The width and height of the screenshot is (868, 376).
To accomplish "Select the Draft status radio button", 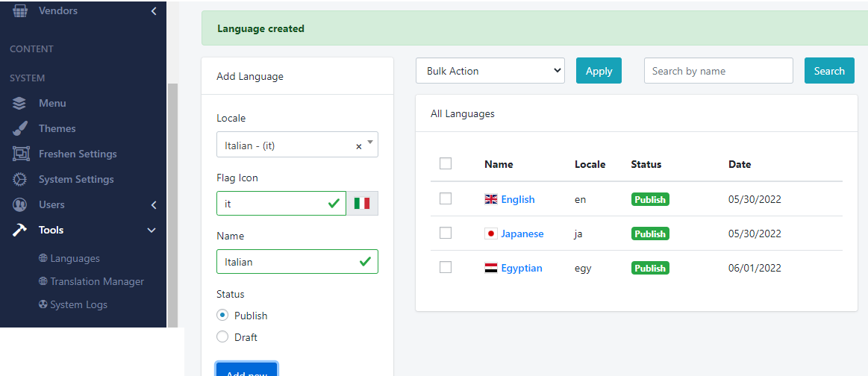I will coord(222,336).
